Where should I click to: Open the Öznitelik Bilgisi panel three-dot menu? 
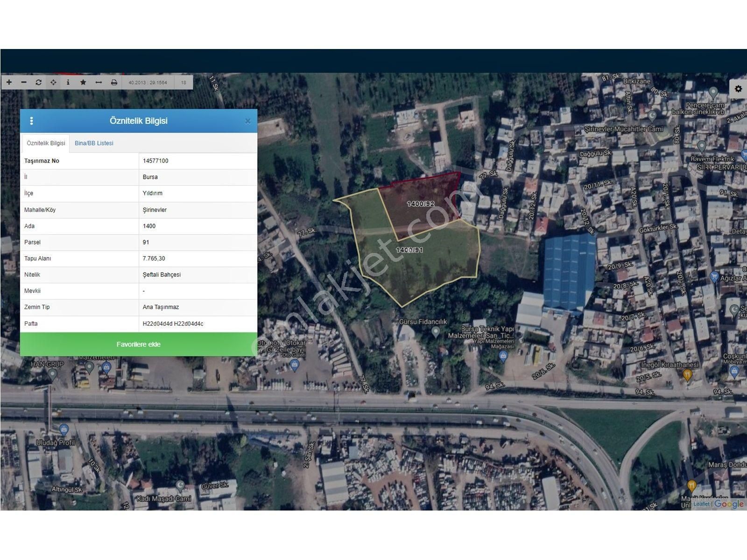pyautogui.click(x=31, y=121)
